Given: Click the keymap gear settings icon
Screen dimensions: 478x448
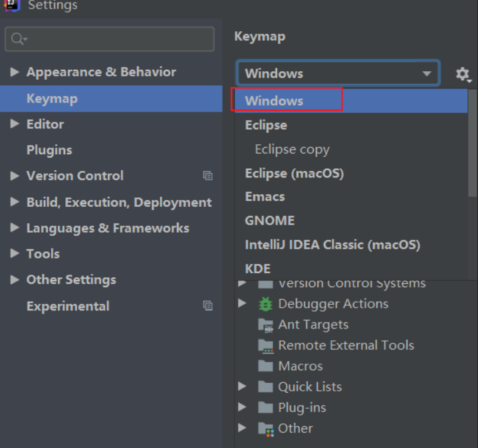Looking at the screenshot, I should [x=462, y=74].
